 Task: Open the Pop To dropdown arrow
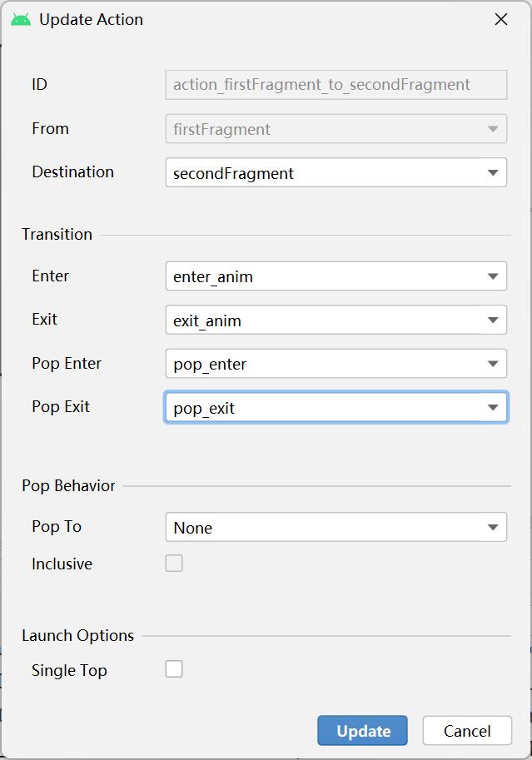(493, 528)
